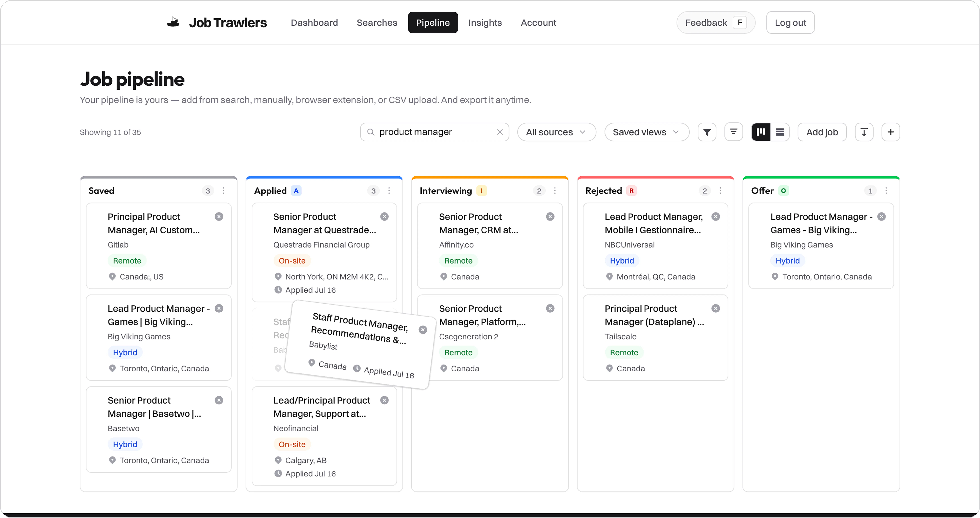Image resolution: width=980 pixels, height=518 pixels.
Task: Click the export download icon button
Action: click(864, 132)
